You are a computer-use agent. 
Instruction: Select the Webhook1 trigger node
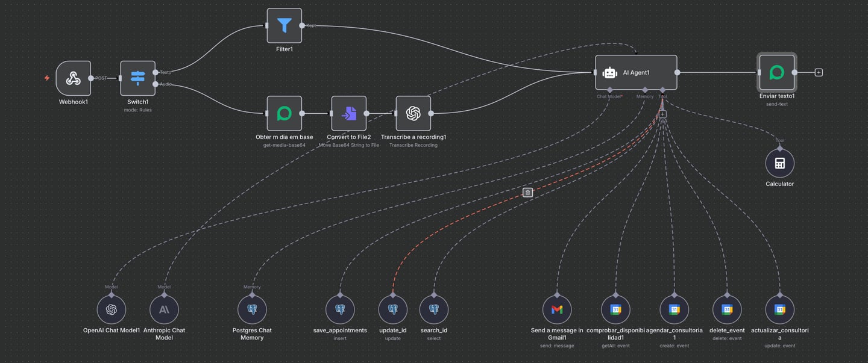click(x=74, y=78)
